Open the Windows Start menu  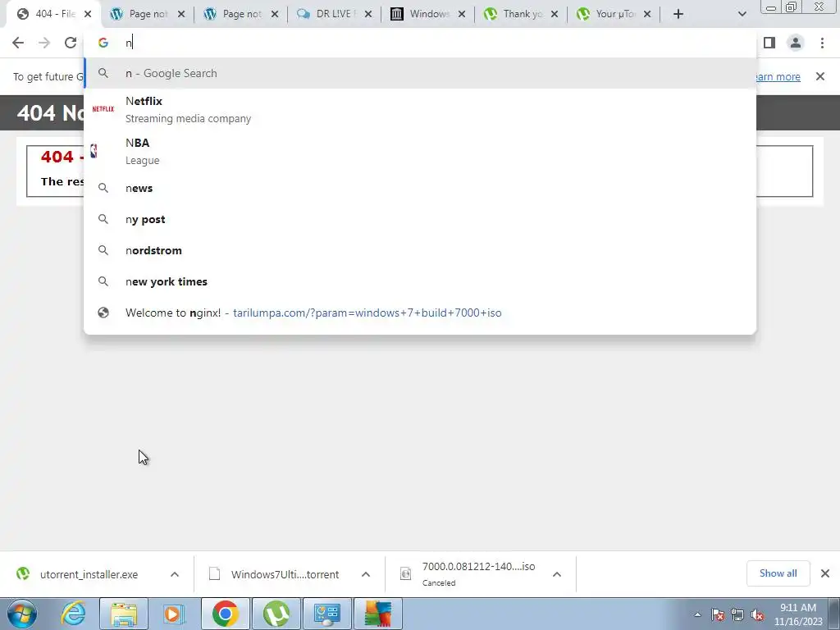pos(22,614)
